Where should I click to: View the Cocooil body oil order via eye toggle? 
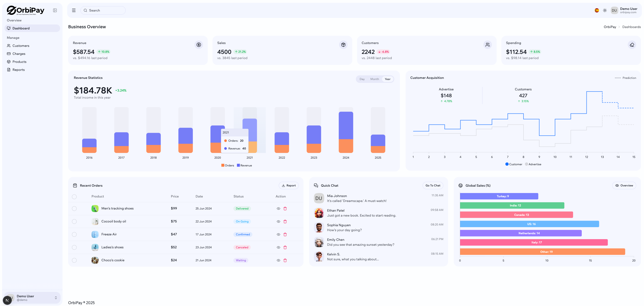(x=278, y=221)
